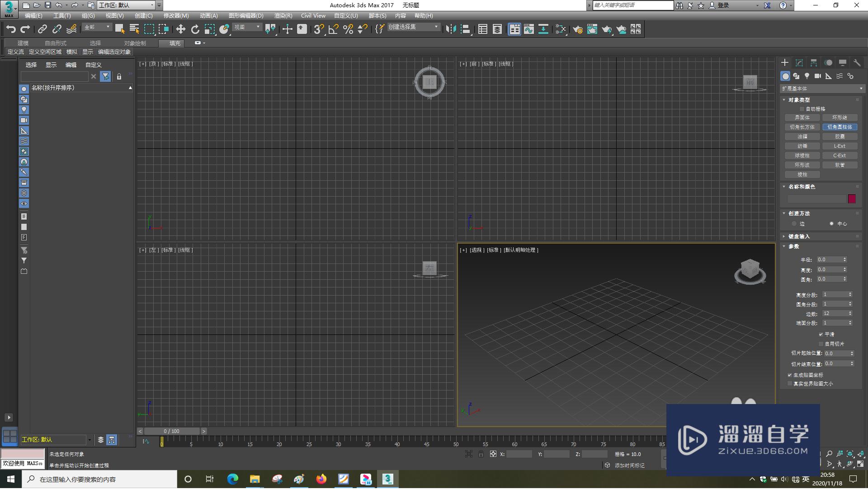
Task: Click the Rotate tool icon
Action: [195, 29]
